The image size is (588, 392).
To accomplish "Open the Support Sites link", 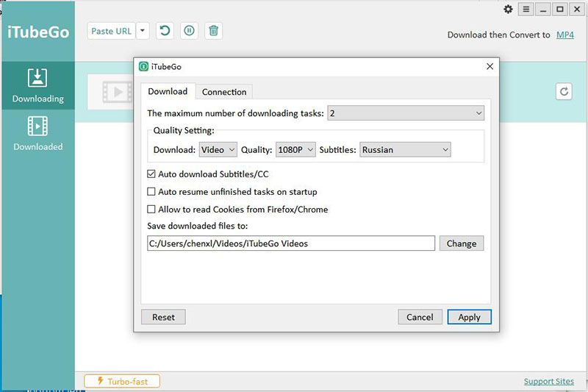I will pos(548,381).
